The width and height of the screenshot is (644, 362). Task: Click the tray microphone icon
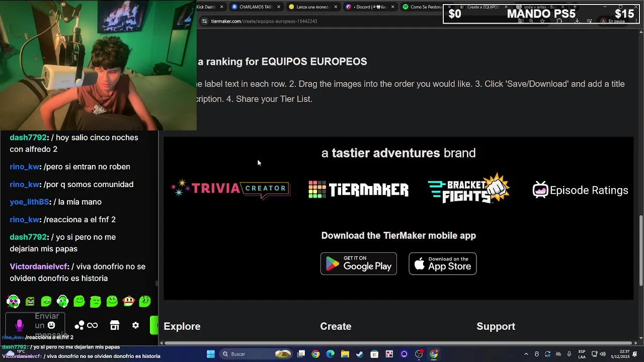[x=569, y=354]
